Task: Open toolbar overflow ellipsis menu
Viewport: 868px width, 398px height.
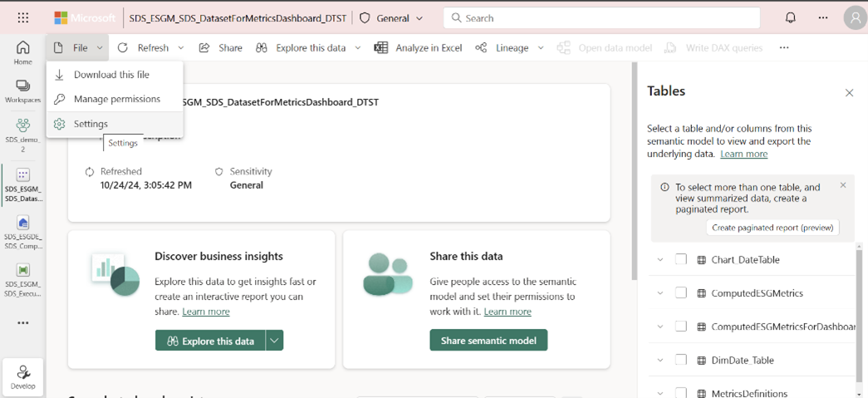Action: (x=784, y=47)
